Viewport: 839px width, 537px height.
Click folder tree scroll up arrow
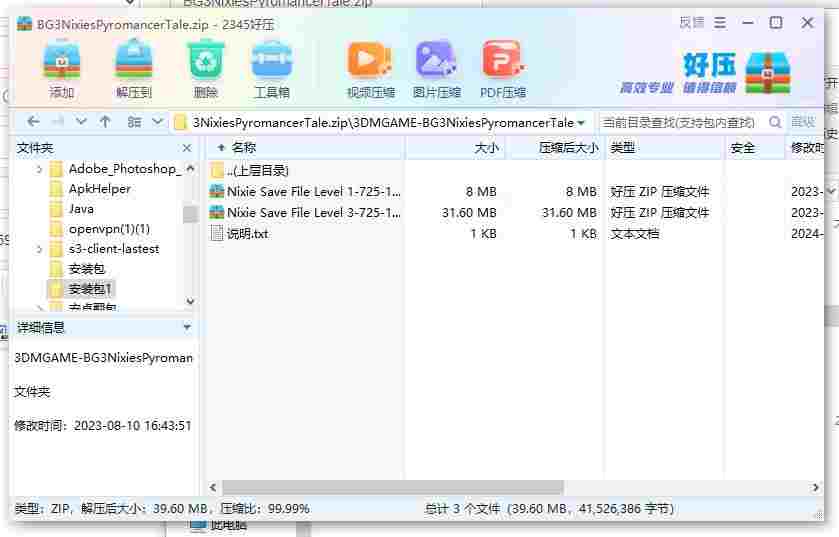pos(190,168)
